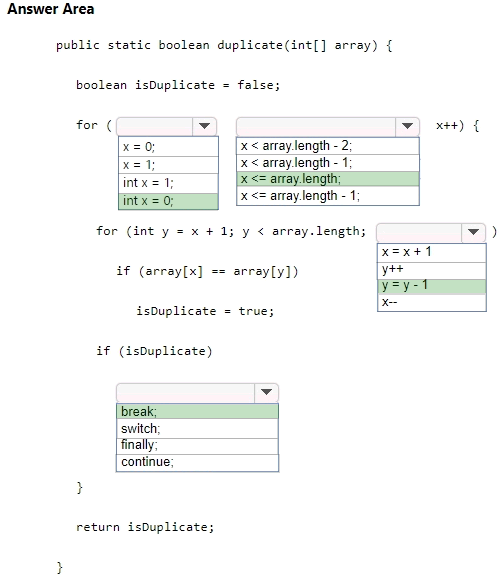Image resolution: width=504 pixels, height=579 pixels.
Task: Select the 'x = x + 1' option
Action: (x=432, y=253)
